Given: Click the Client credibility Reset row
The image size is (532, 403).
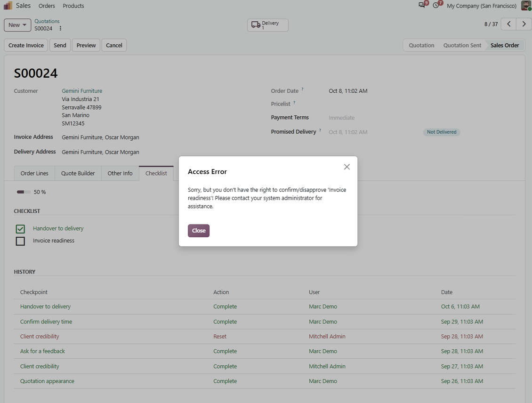Looking at the screenshot, I should click(265, 337).
